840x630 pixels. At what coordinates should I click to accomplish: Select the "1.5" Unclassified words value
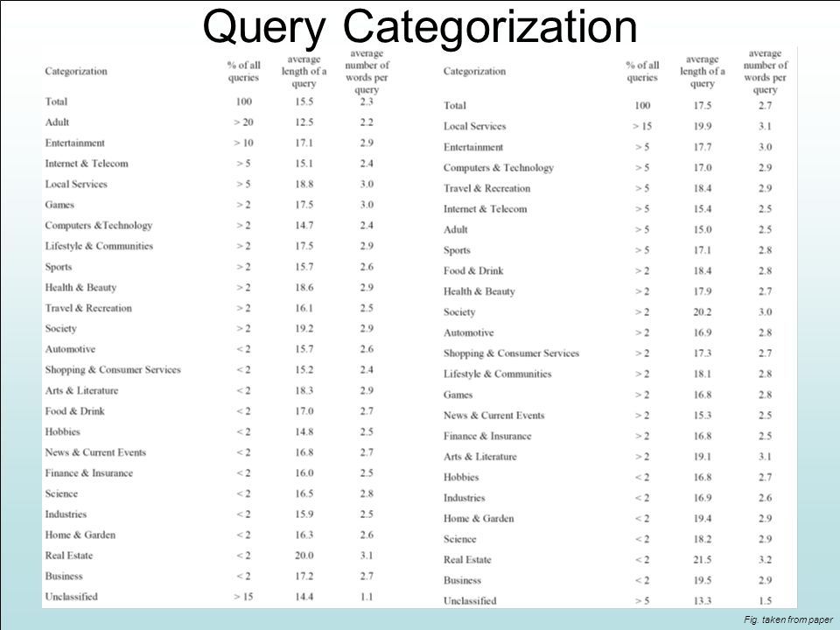tap(765, 601)
